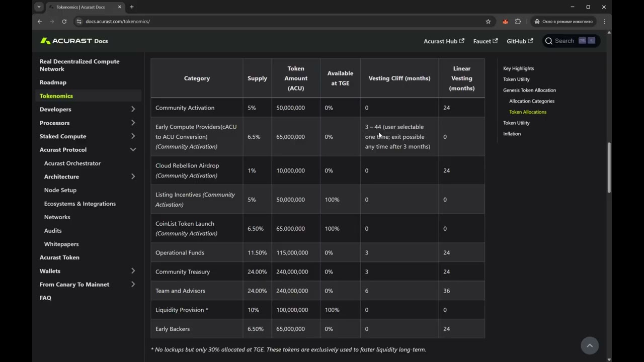Close the Tokenomics browser tab
This screenshot has height=362, width=644.
[120, 7]
